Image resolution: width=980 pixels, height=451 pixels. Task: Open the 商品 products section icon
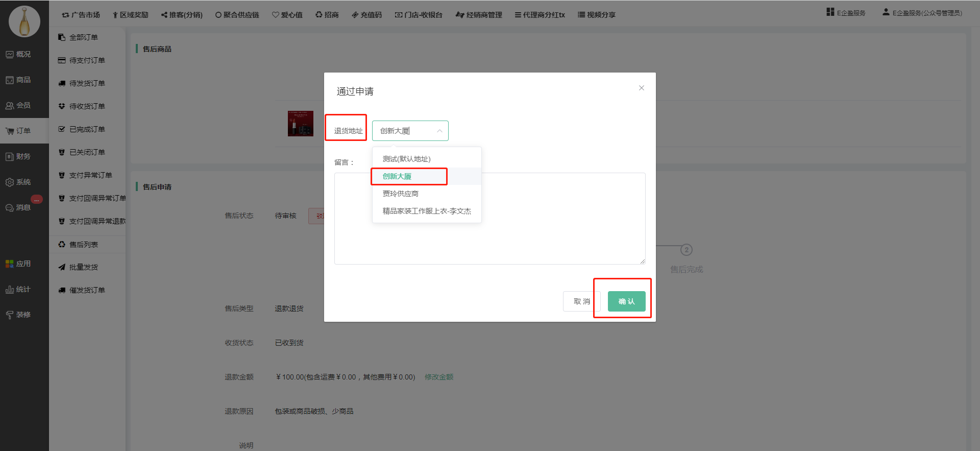point(10,80)
